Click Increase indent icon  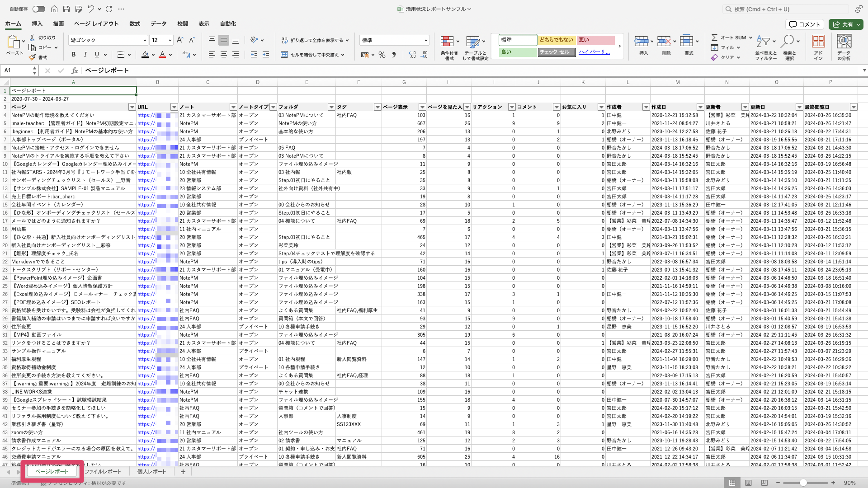[266, 55]
